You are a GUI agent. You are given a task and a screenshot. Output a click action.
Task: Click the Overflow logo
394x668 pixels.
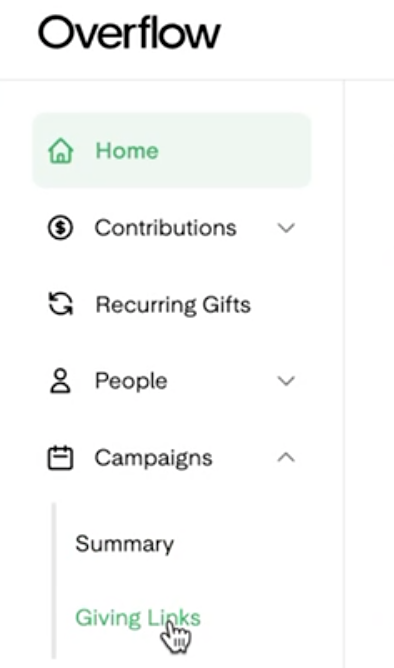129,33
